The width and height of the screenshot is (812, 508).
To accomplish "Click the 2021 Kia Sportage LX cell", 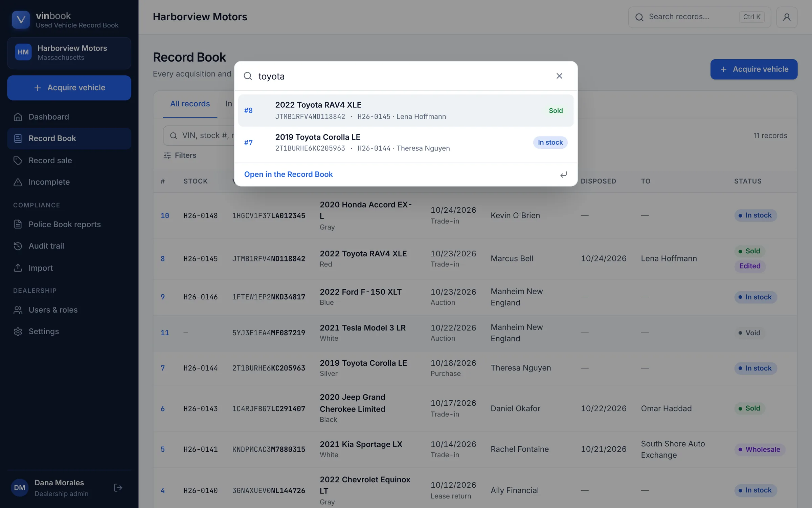I will tap(361, 449).
